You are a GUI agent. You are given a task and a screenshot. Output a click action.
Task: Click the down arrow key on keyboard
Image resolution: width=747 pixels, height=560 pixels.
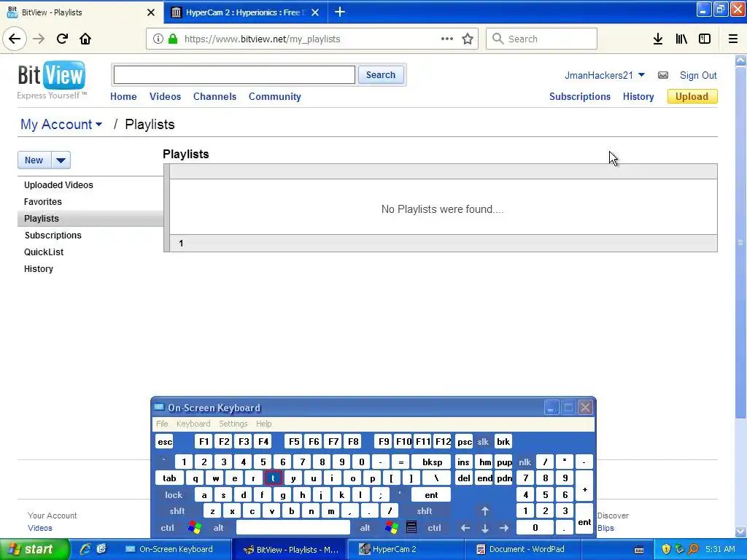coord(484,528)
